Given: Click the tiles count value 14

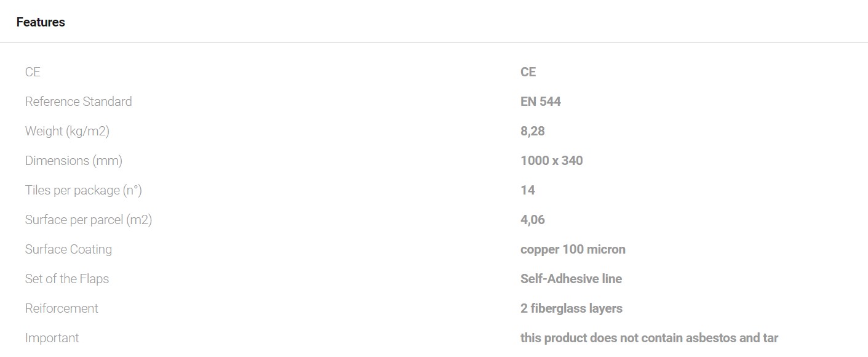Looking at the screenshot, I should click(527, 190).
